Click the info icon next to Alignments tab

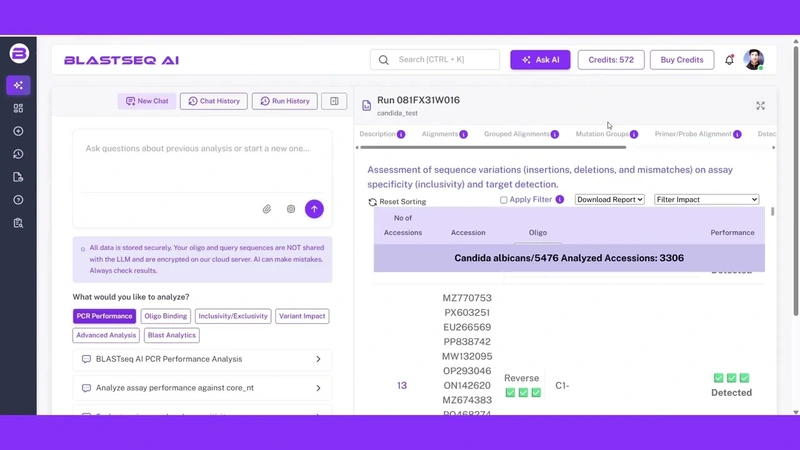[x=463, y=134]
